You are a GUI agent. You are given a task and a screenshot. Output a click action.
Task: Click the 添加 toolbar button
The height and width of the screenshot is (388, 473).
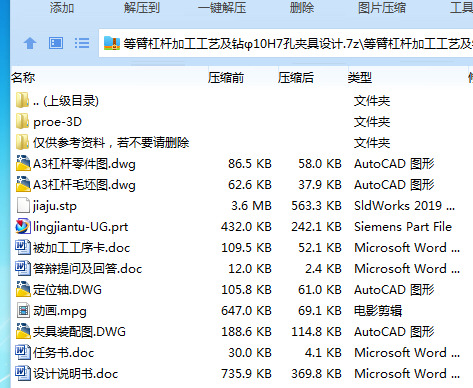click(x=62, y=7)
